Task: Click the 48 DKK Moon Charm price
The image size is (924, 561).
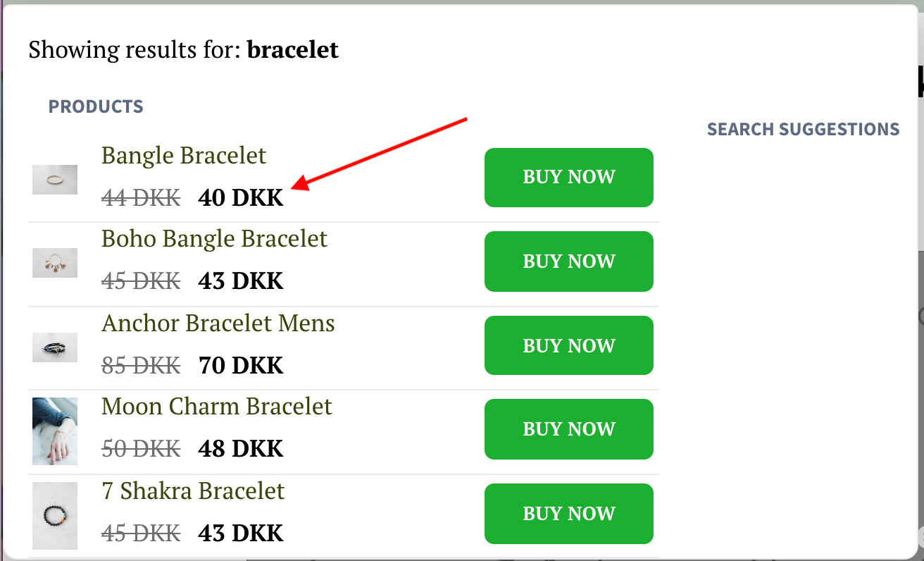Action: click(x=241, y=448)
